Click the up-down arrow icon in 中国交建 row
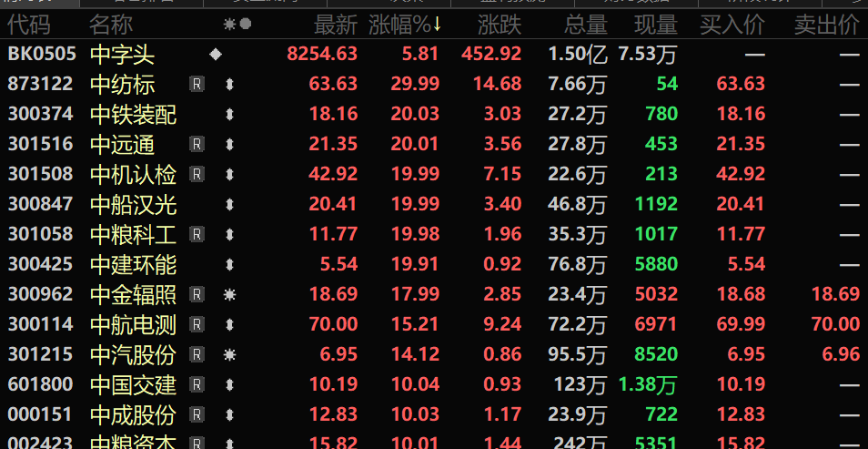The image size is (868, 449). pyautogui.click(x=229, y=383)
